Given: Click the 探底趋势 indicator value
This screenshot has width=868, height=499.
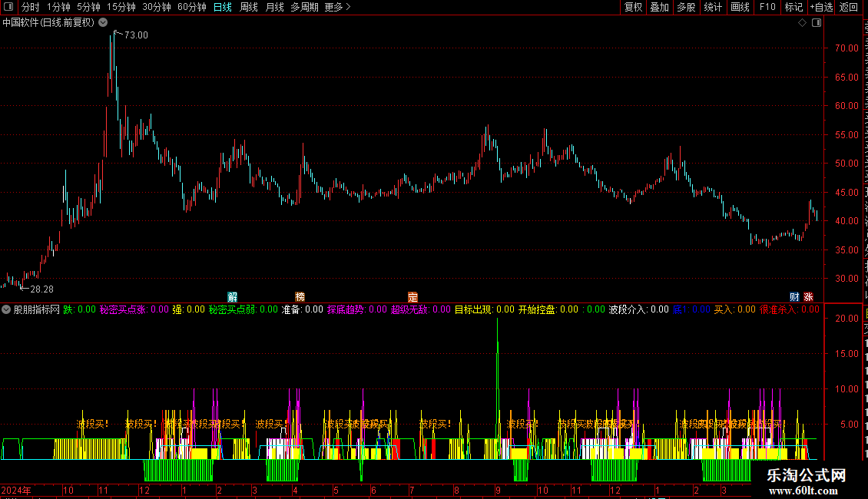Looking at the screenshot, I should coord(357,310).
